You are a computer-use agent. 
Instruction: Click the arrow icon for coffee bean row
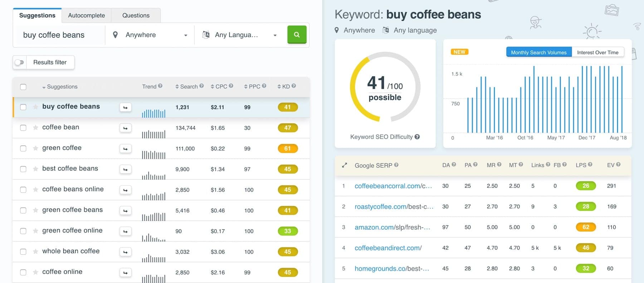[125, 128]
